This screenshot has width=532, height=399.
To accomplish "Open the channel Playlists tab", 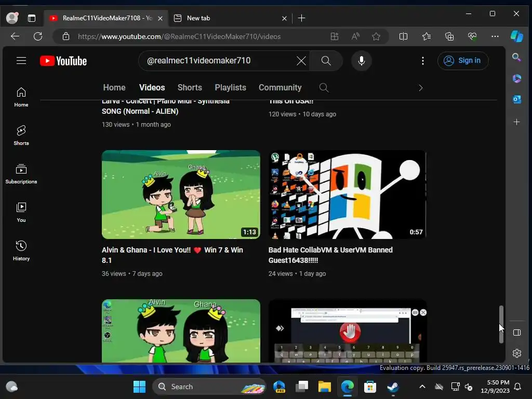I will pyautogui.click(x=230, y=87).
